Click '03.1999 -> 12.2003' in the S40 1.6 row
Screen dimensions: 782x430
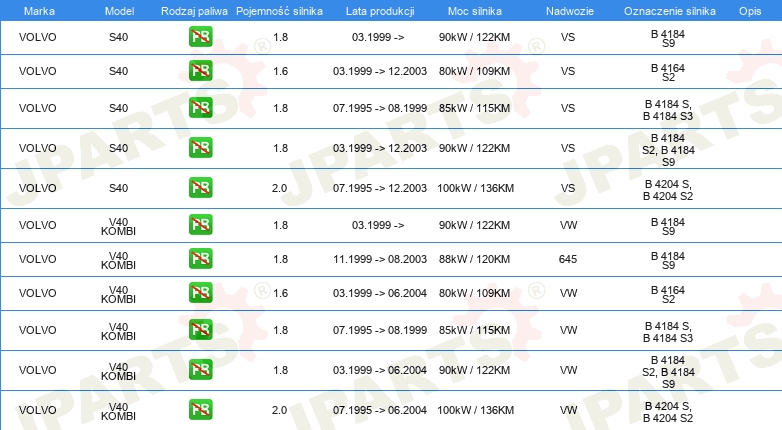(380, 71)
